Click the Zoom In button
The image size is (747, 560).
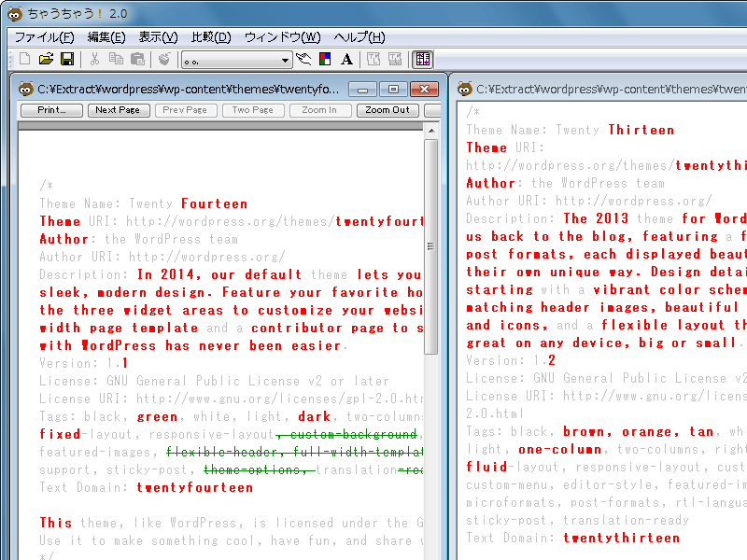point(319,110)
